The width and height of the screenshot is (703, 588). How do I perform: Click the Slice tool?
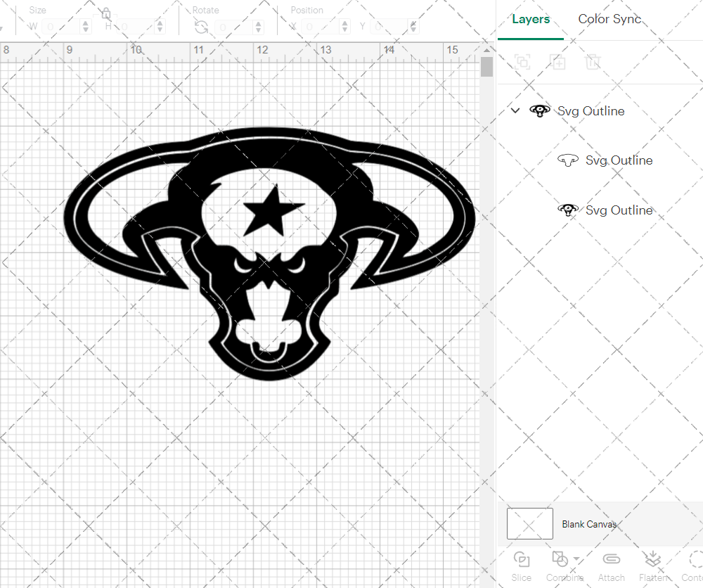[522, 566]
